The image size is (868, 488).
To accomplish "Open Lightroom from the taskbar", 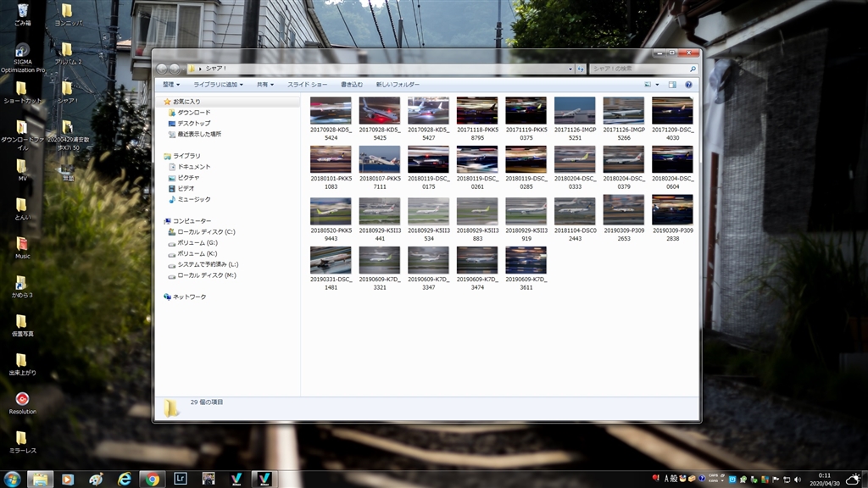I will click(180, 479).
